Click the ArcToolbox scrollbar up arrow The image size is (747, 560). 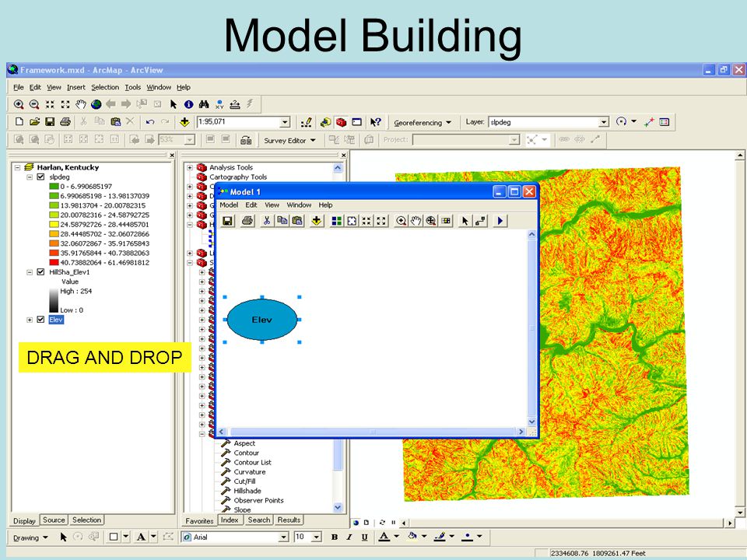click(338, 168)
